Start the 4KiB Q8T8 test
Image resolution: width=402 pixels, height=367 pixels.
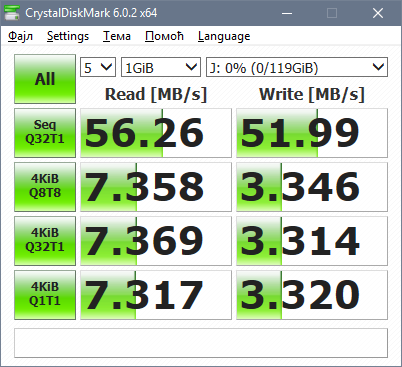(x=45, y=187)
